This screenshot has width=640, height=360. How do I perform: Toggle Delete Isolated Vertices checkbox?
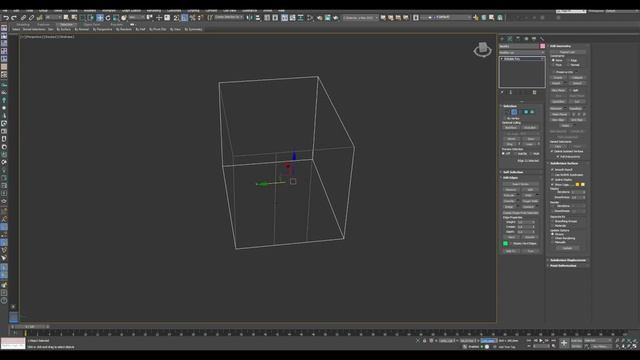[553, 151]
